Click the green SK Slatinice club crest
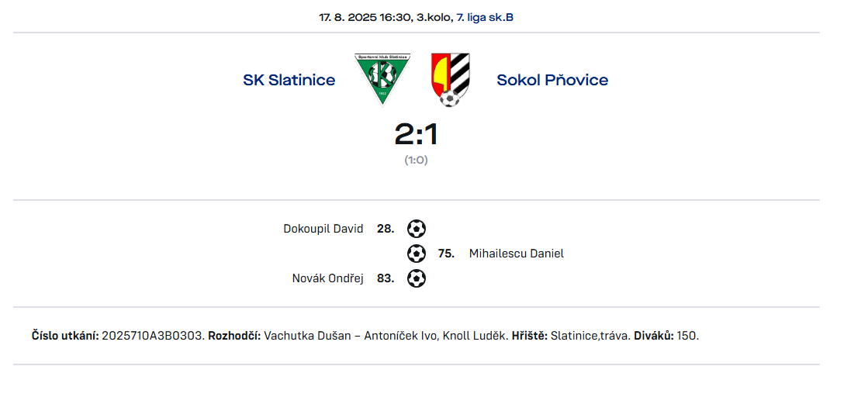The image size is (868, 397). tap(382, 78)
